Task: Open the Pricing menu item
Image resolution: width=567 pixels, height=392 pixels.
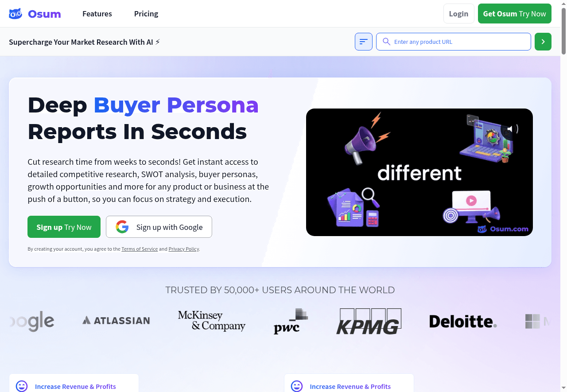Action: coord(146,14)
